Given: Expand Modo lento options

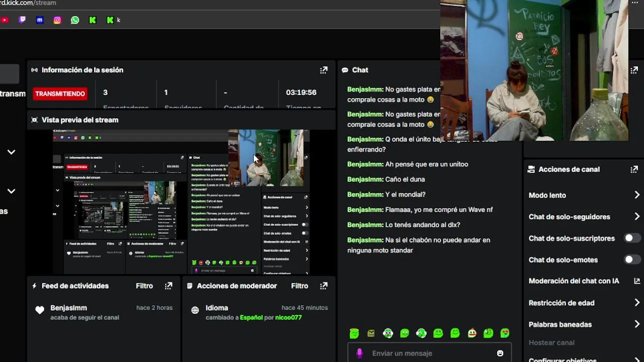Looking at the screenshot, I should click(637, 195).
